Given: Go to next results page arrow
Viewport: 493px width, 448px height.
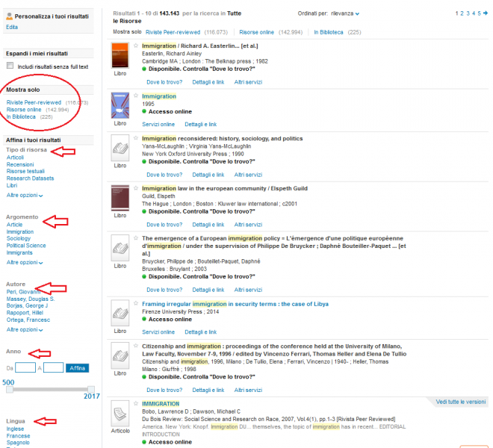Looking at the screenshot, I should point(486,13).
